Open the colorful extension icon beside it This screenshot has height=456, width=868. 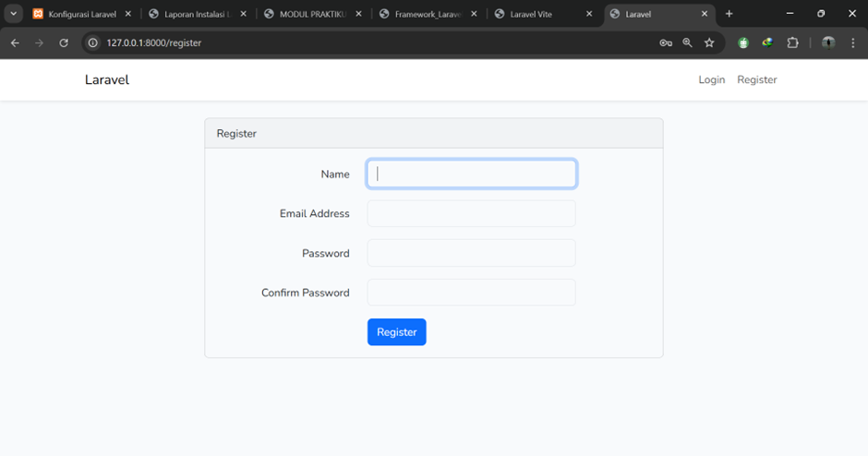point(767,42)
